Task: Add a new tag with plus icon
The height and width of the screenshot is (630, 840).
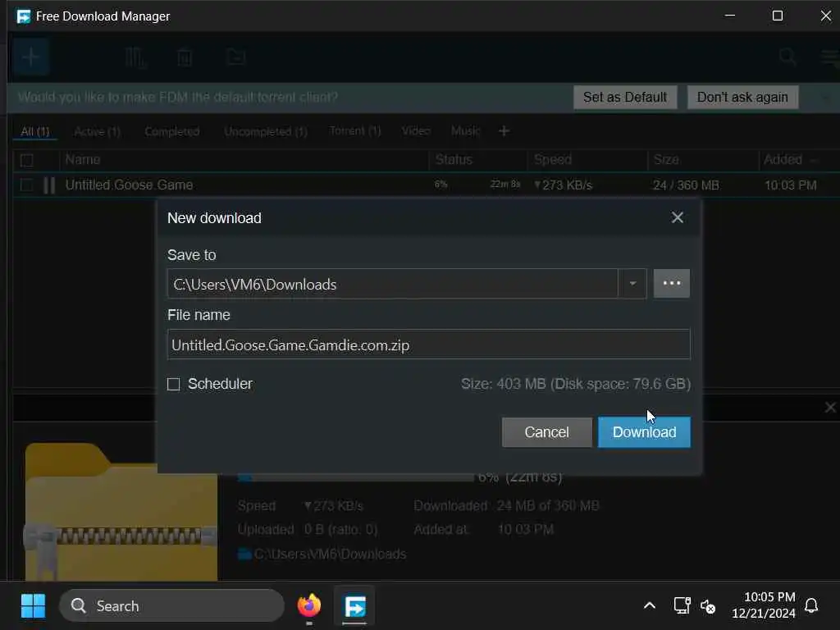Action: (x=504, y=131)
